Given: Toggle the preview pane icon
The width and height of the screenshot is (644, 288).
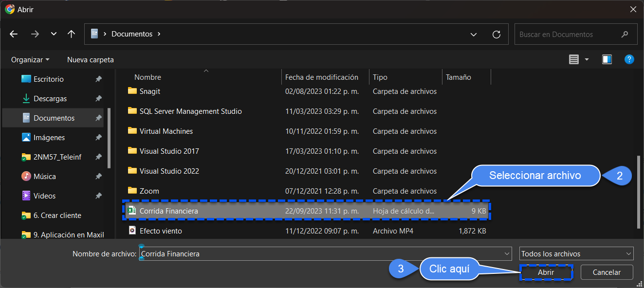Looking at the screenshot, I should coord(607,59).
